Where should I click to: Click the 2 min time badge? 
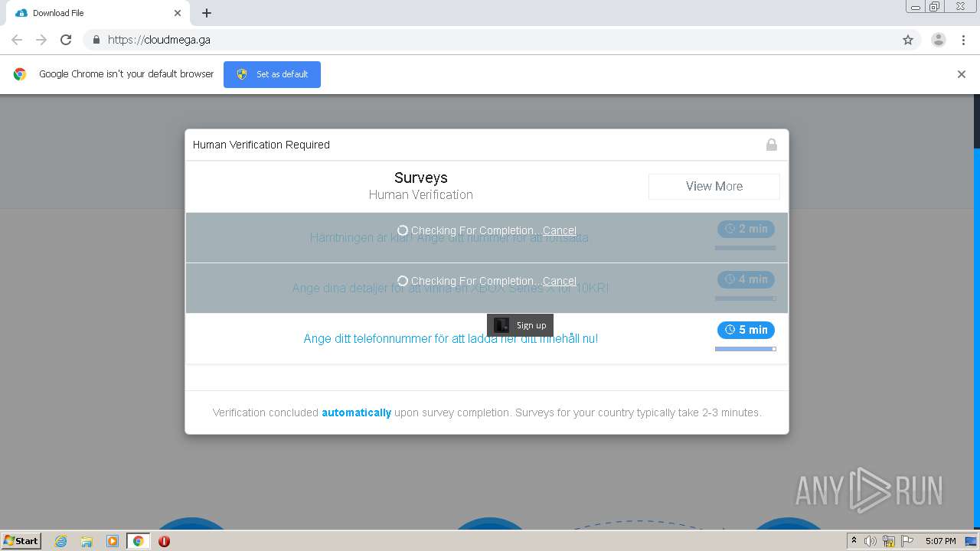pos(746,229)
